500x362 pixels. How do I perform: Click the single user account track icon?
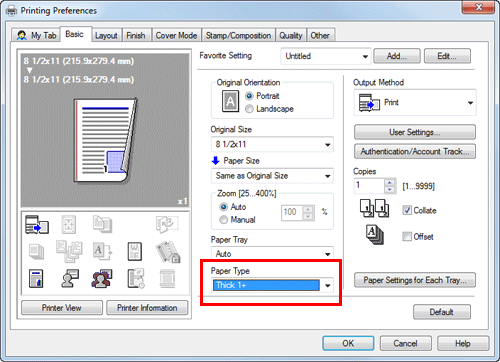pyautogui.click(x=70, y=279)
